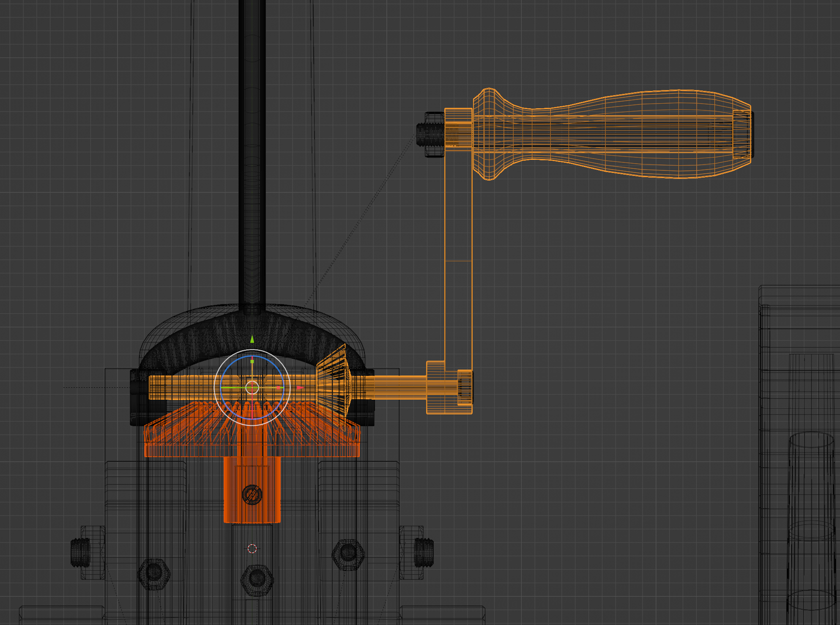The height and width of the screenshot is (625, 840).
Task: Click the red square X scale handle
Action: [x=278, y=387]
